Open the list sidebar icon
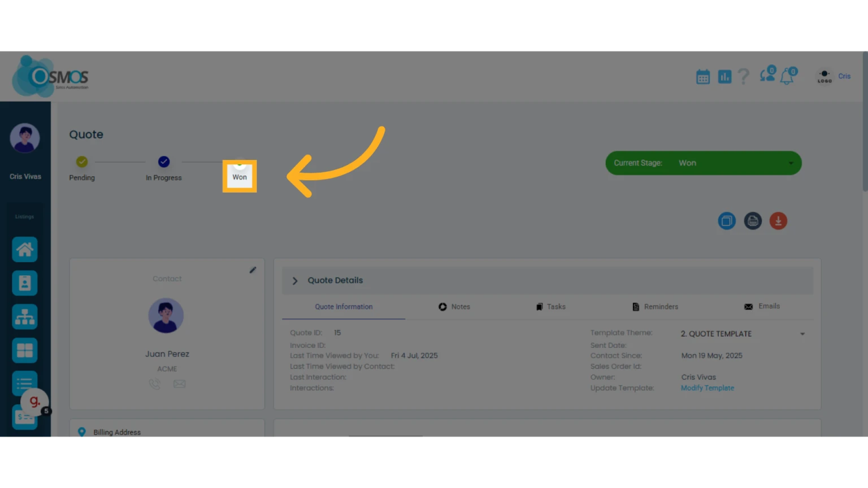This screenshot has height=488, width=868. (25, 383)
